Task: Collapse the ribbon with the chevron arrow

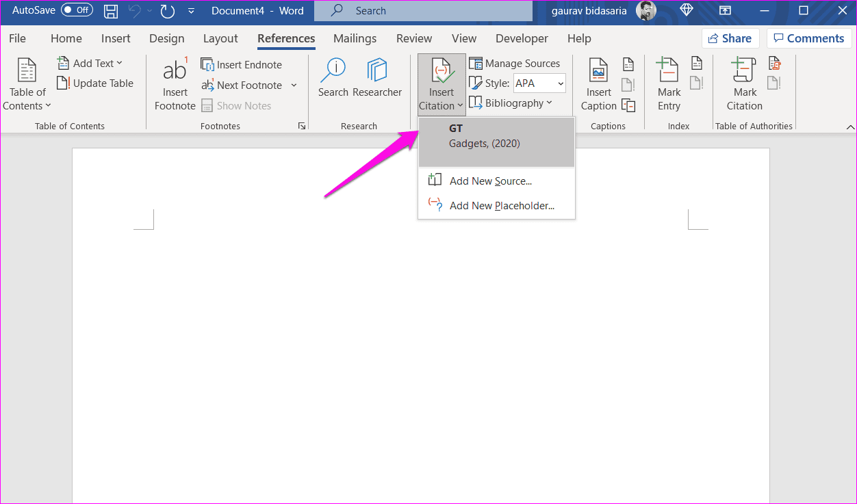Action: 850,127
